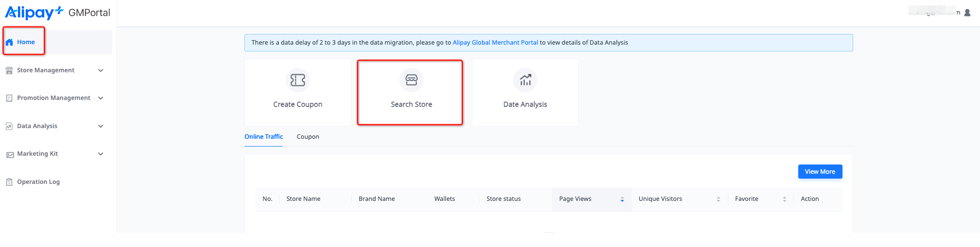Open Data Analysis menu item
The height and width of the screenshot is (247, 980).
point(56,126)
